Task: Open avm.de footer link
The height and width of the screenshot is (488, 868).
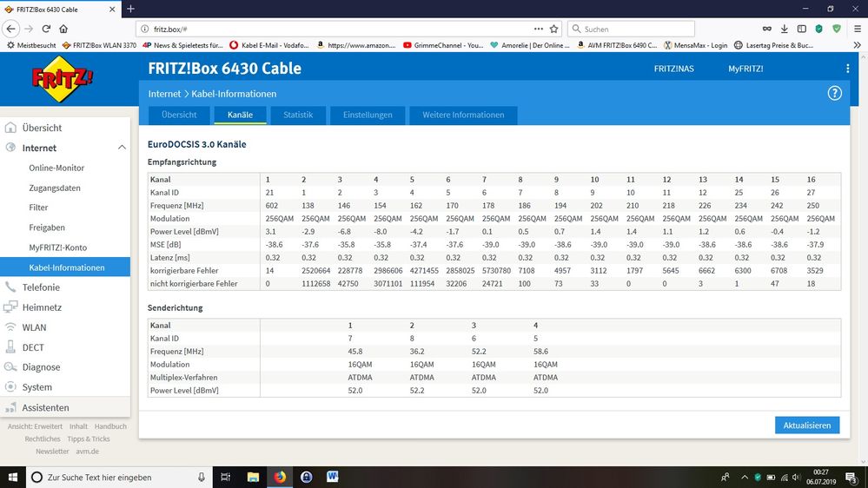Action: (88, 452)
